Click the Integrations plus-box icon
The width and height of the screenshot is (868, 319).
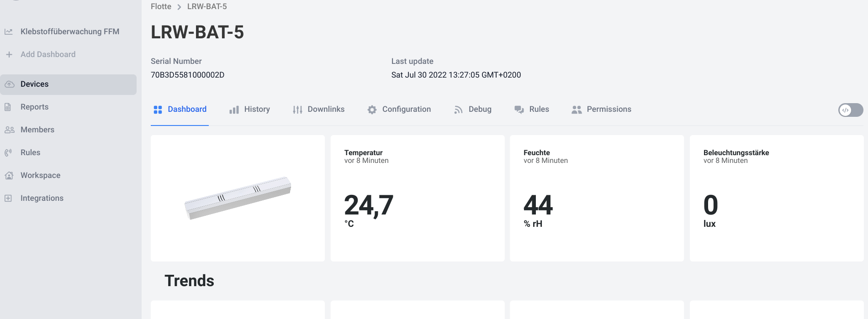(x=8, y=198)
